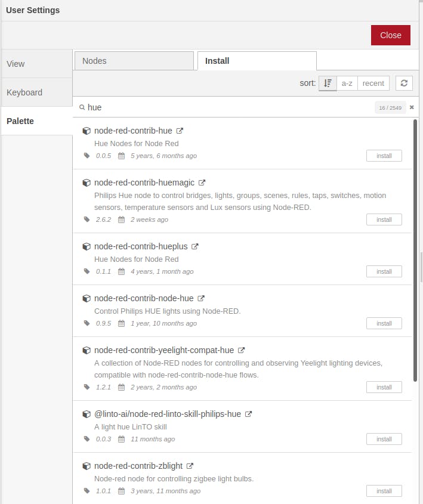This screenshot has width=423, height=504.
Task: Click package cube icon of node-red-contrib-hue
Action: (87, 131)
